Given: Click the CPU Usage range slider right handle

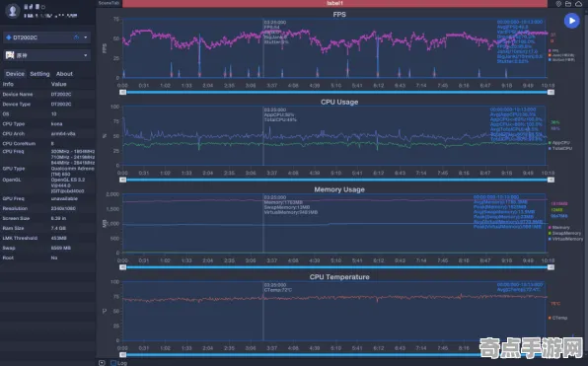Looking at the screenshot, I should point(551,180).
